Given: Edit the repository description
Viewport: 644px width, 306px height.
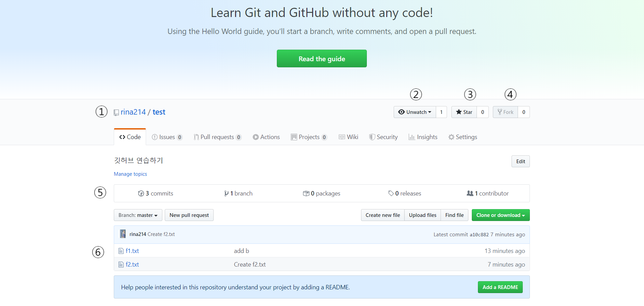Looking at the screenshot, I should [x=521, y=161].
